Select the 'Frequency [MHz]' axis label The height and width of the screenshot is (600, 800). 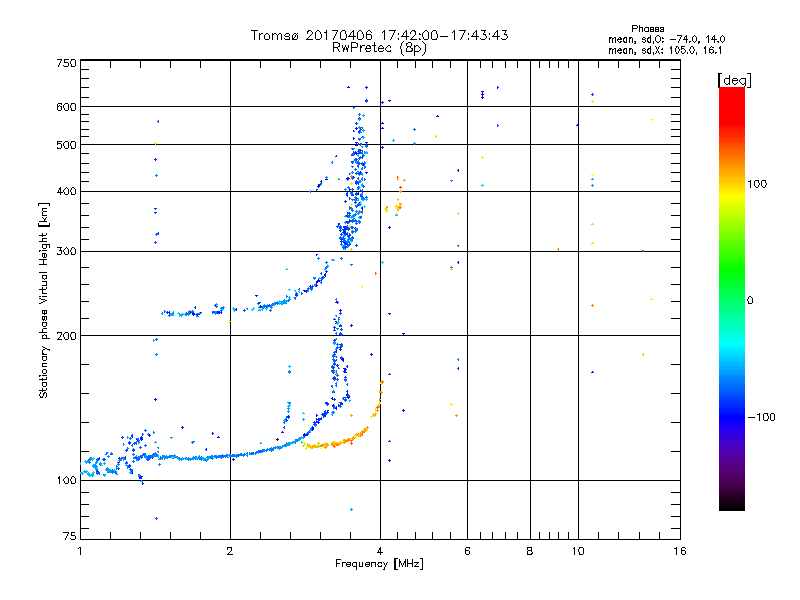click(379, 564)
